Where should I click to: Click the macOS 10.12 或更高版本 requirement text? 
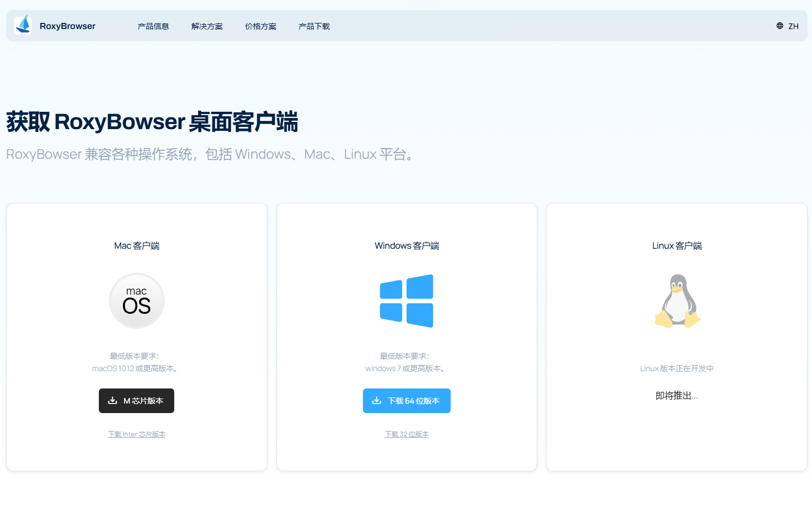pyautogui.click(x=135, y=368)
